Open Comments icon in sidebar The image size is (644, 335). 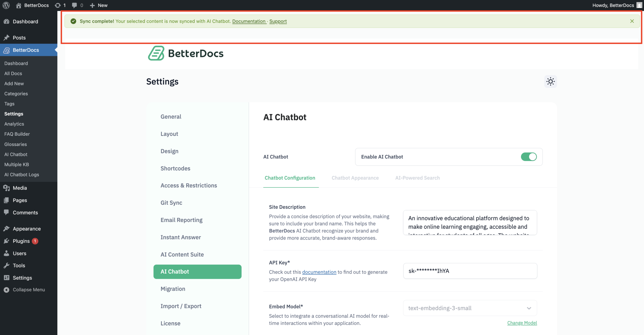(x=7, y=212)
